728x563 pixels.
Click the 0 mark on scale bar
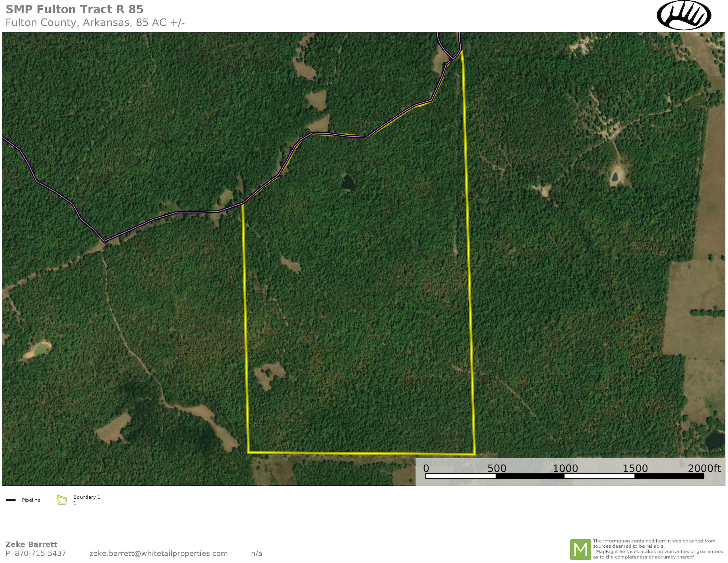426,468
